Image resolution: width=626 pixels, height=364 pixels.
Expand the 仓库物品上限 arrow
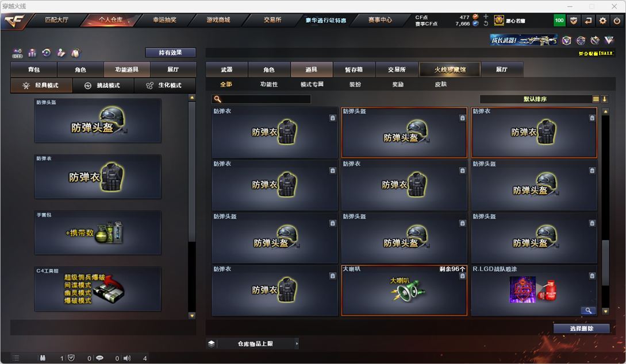[x=297, y=343]
